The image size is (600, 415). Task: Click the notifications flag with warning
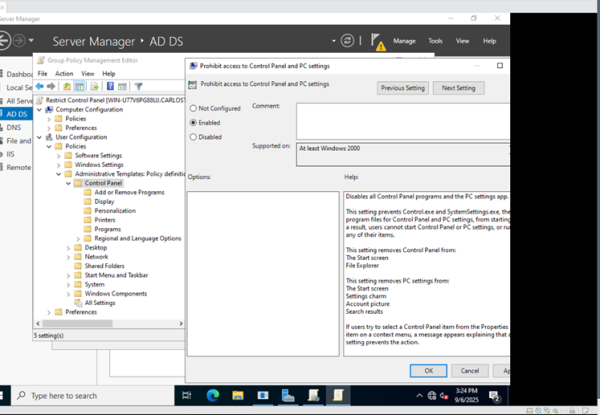point(379,42)
